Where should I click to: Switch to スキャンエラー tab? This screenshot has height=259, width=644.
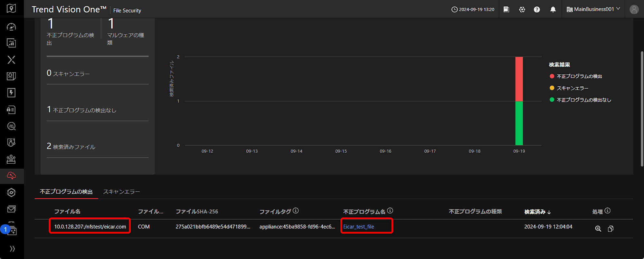point(121,192)
